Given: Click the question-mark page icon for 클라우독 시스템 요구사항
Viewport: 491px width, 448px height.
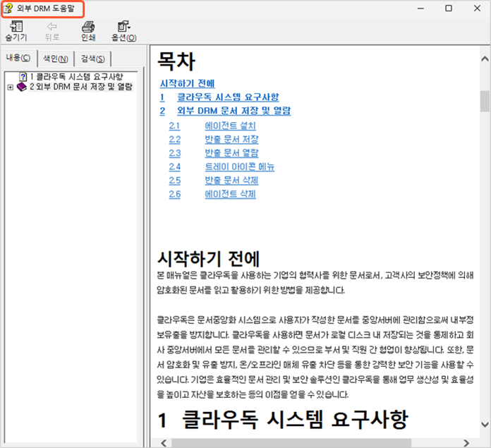Looking at the screenshot, I should click(23, 77).
